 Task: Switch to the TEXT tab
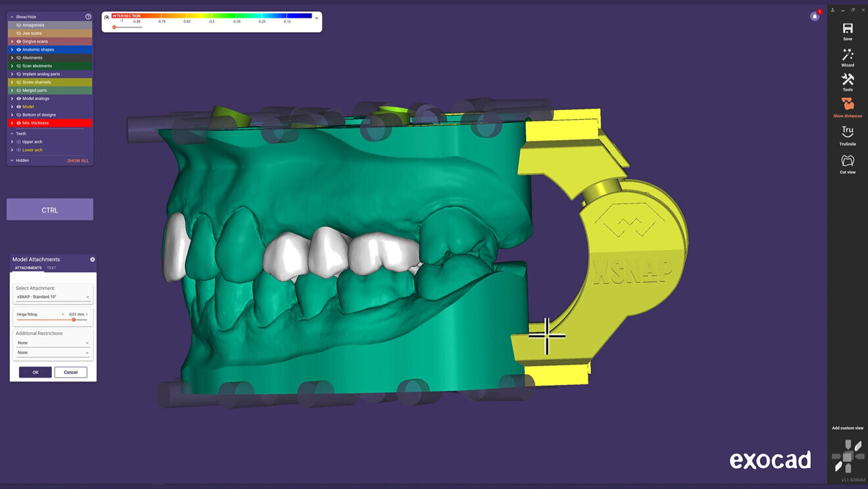pyautogui.click(x=52, y=268)
